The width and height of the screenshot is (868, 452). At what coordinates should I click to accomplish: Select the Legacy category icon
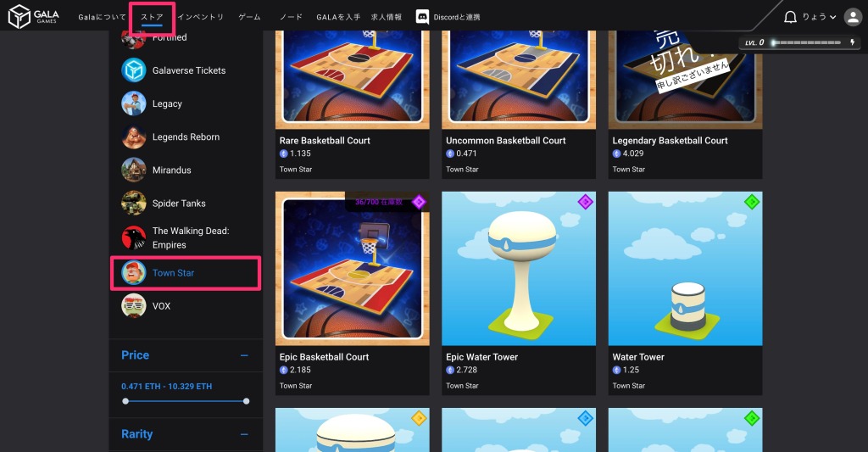click(133, 103)
